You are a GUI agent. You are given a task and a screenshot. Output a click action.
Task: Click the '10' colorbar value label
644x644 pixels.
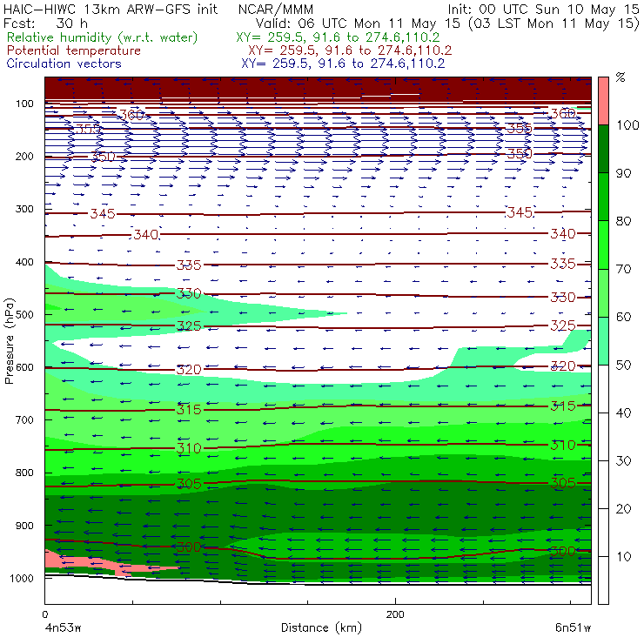click(x=623, y=557)
